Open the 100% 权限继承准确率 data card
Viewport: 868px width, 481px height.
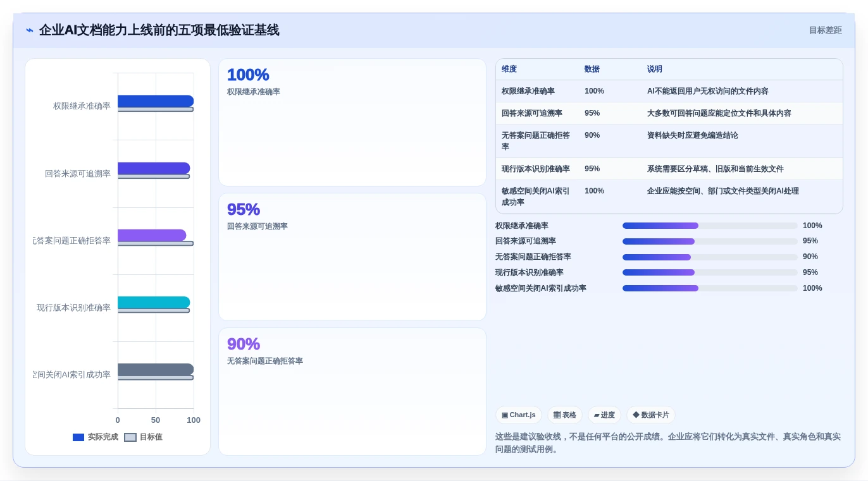coord(352,123)
